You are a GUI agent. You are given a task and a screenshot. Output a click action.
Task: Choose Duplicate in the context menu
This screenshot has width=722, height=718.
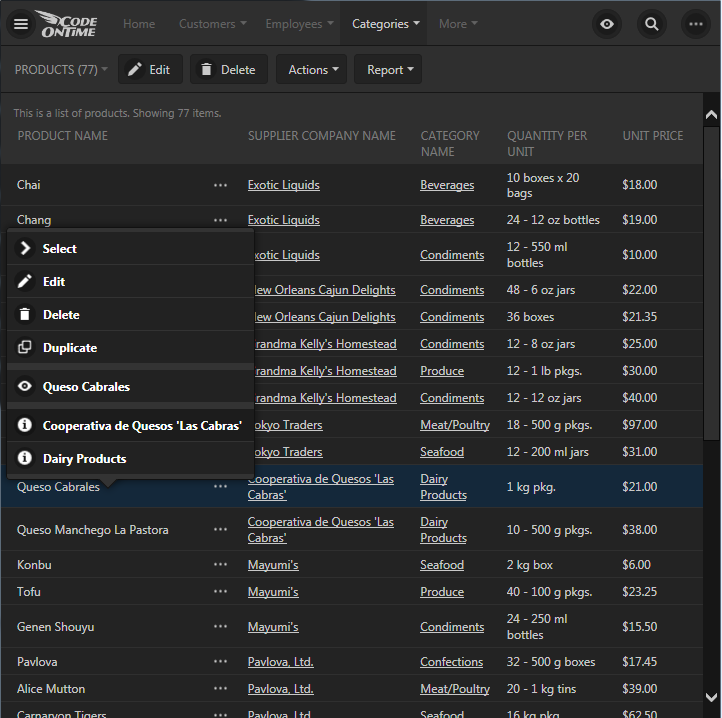[130, 348]
